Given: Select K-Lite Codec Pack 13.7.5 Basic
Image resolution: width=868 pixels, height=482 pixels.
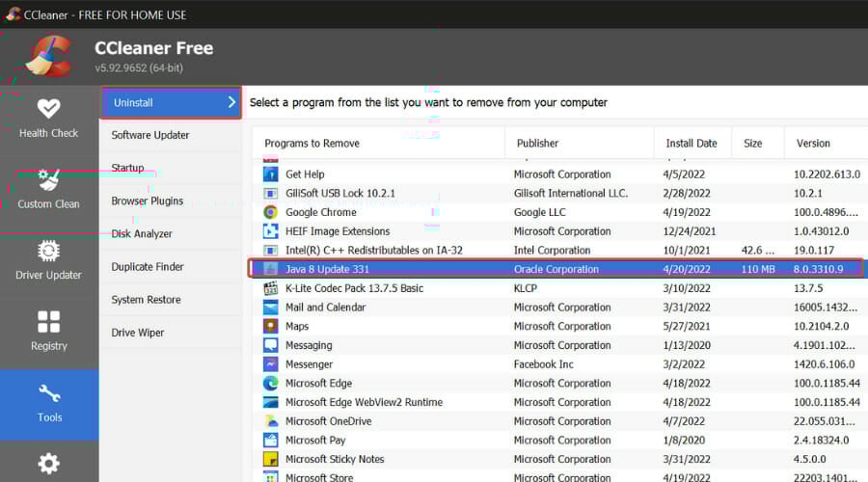Looking at the screenshot, I should click(x=354, y=288).
